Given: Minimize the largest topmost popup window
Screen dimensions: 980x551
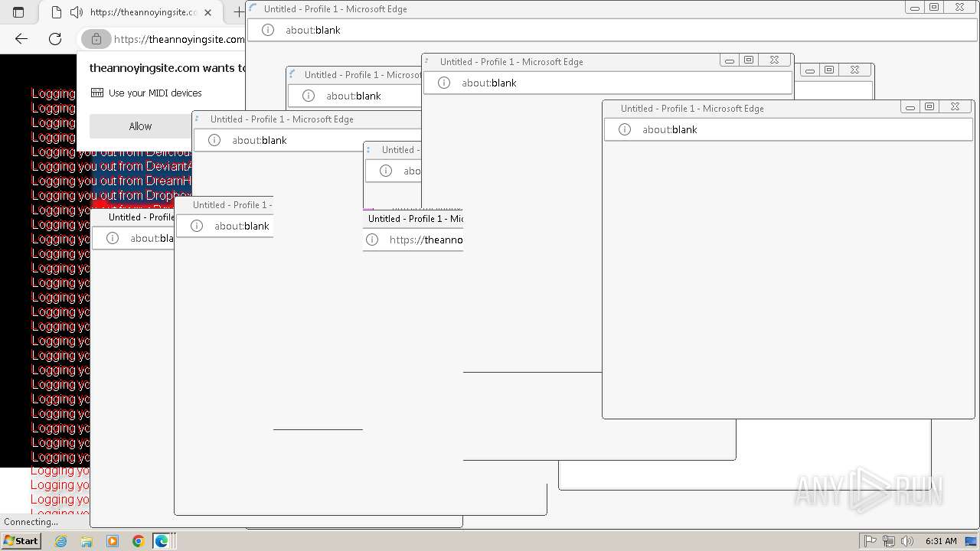Looking at the screenshot, I should pyautogui.click(x=914, y=8).
